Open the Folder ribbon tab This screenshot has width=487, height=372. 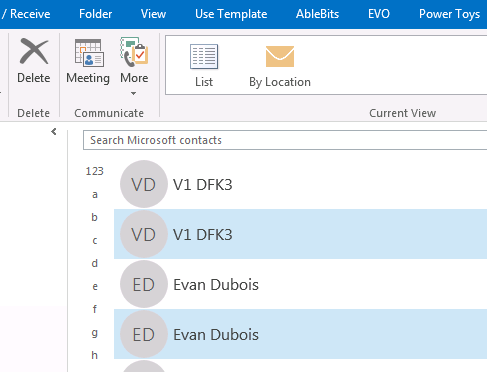pos(95,14)
